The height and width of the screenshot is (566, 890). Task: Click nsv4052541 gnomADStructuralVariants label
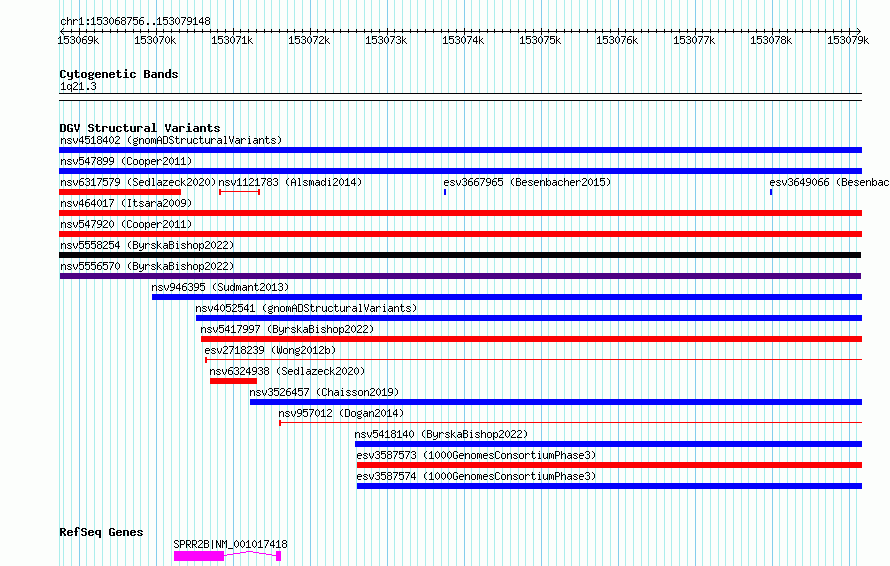(307, 308)
